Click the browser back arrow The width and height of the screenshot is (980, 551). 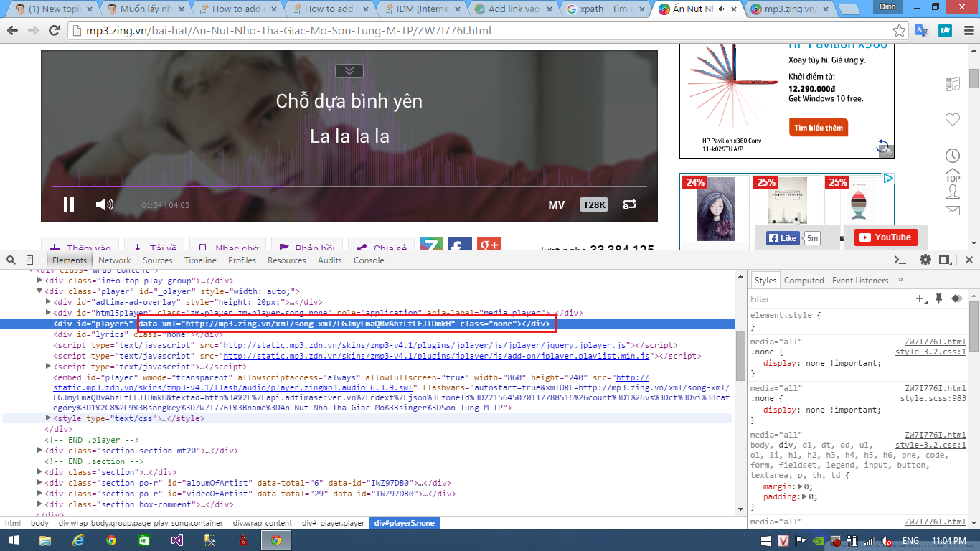(x=12, y=31)
